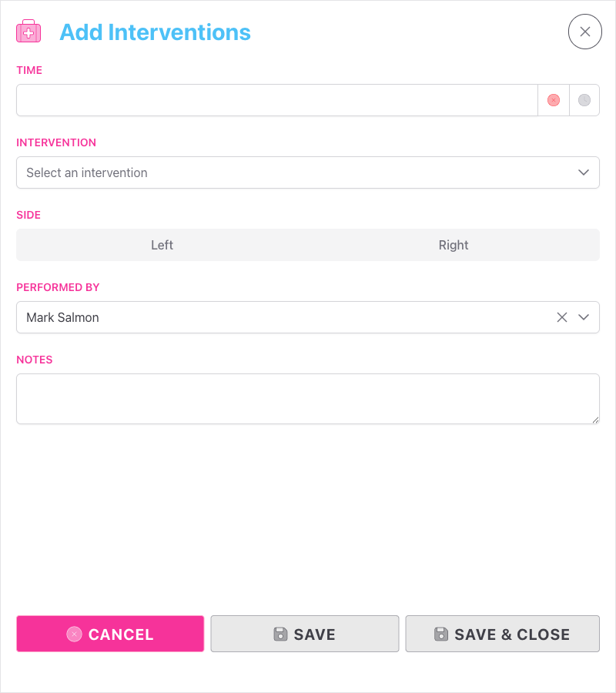Click inside the Notes text area
Viewport: 616px width, 693px height.
click(x=308, y=398)
